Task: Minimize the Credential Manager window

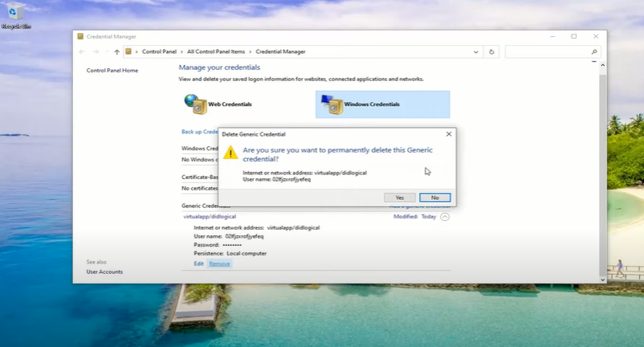Action: pyautogui.click(x=552, y=37)
